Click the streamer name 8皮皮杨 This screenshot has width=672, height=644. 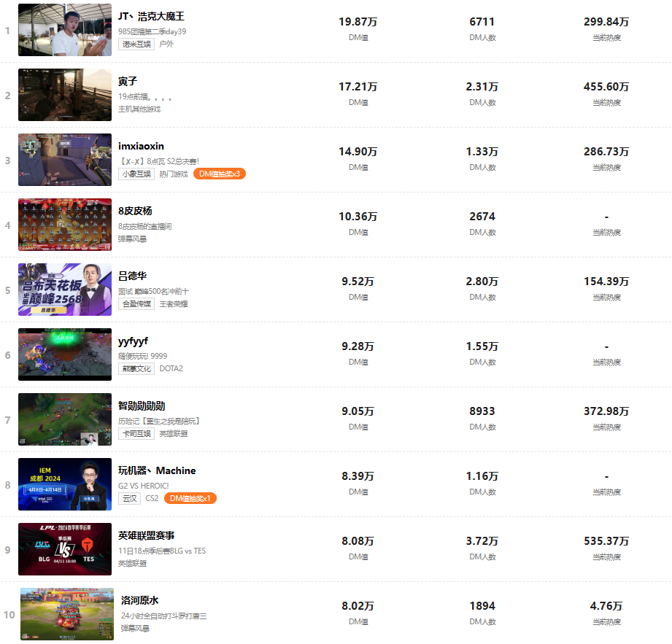(135, 211)
